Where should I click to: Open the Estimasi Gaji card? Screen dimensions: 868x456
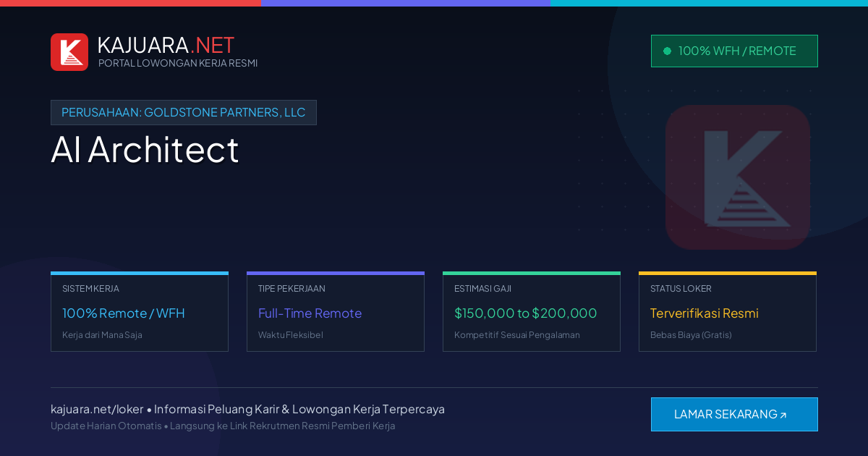point(532,312)
